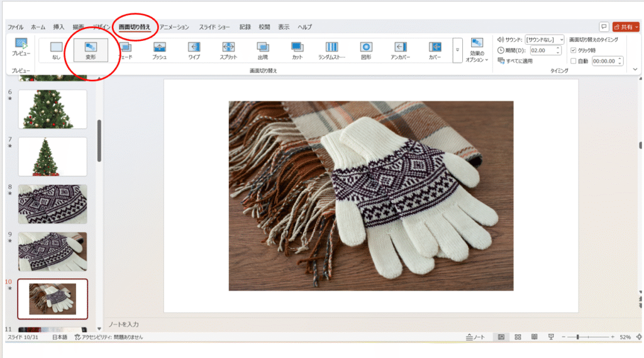Choose the ワイプ (Wipe) transition effect
This screenshot has width=644, height=358.
coord(194,50)
